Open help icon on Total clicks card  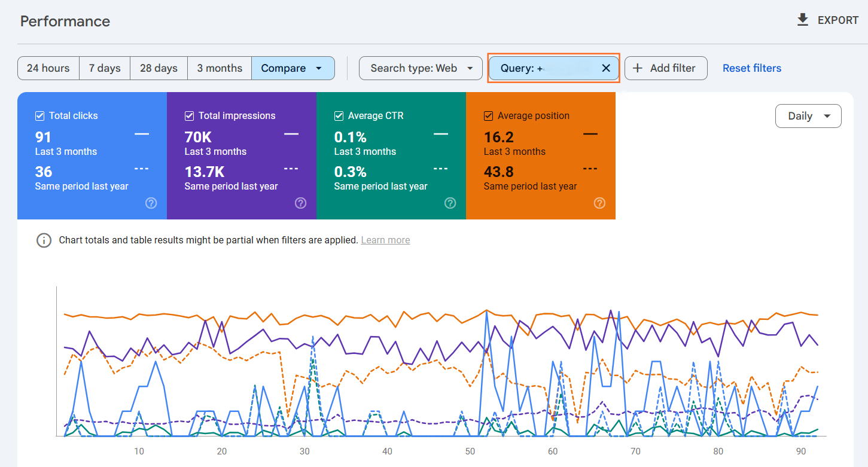tap(151, 203)
